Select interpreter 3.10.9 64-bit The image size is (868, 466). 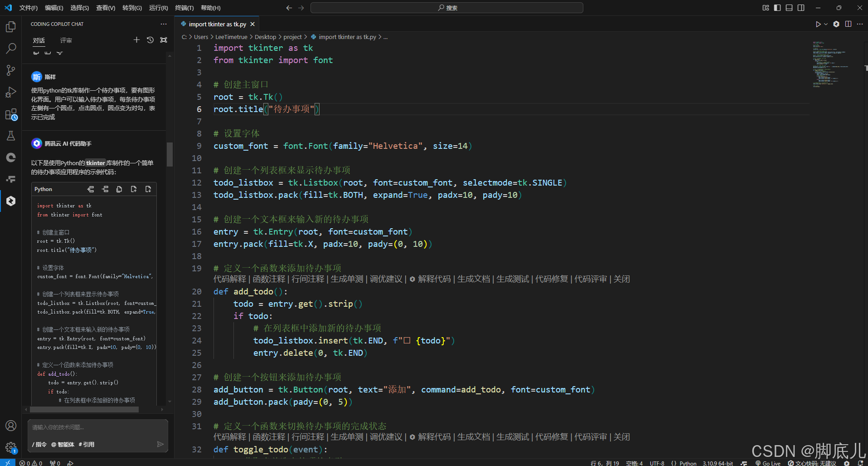(718, 463)
